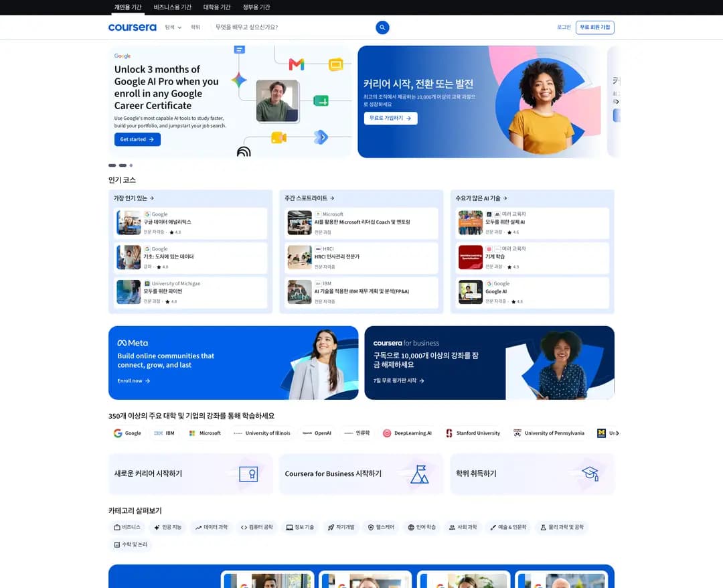
Task: Click the Coursera logo
Action: click(133, 27)
